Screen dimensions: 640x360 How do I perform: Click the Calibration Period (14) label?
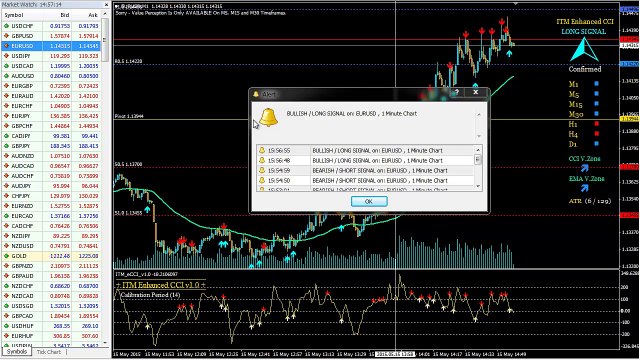pyautogui.click(x=150, y=295)
